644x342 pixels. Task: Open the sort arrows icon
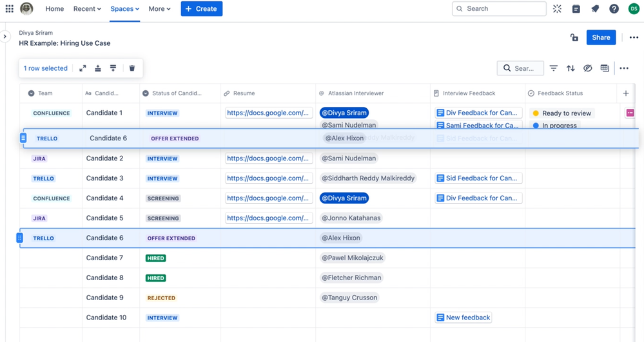(x=571, y=68)
